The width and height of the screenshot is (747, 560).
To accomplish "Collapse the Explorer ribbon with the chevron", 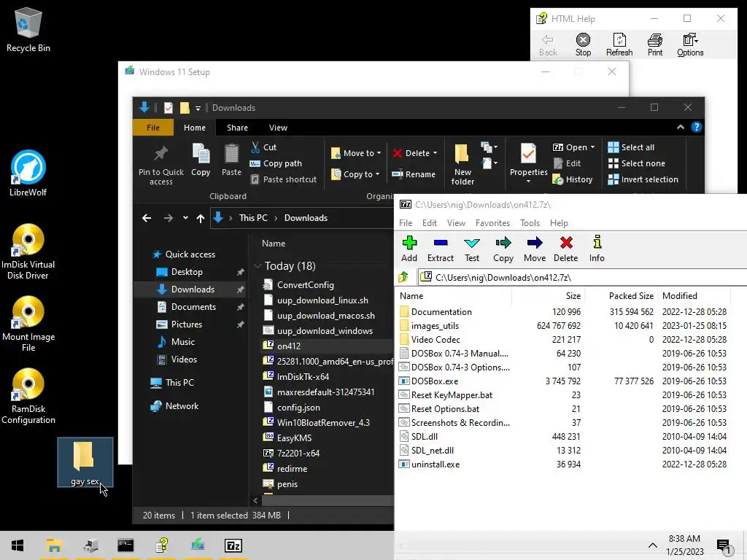I will pos(681,127).
